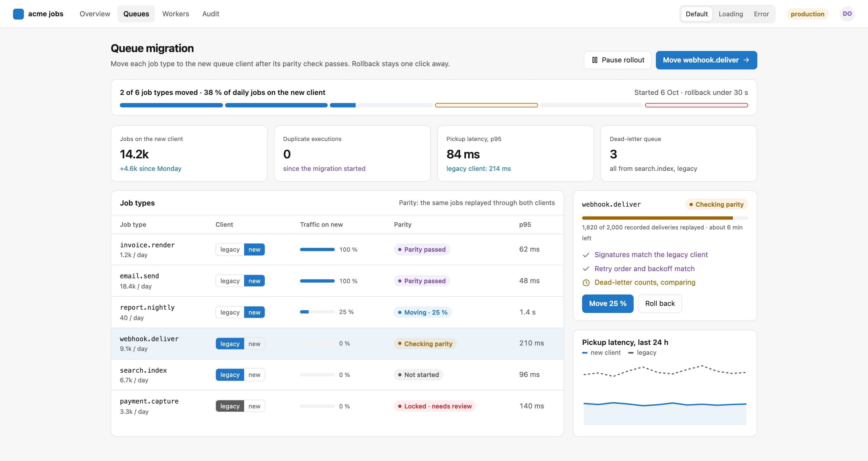Open the DO user avatar
Image resolution: width=868 pixels, height=461 pixels.
pyautogui.click(x=847, y=14)
